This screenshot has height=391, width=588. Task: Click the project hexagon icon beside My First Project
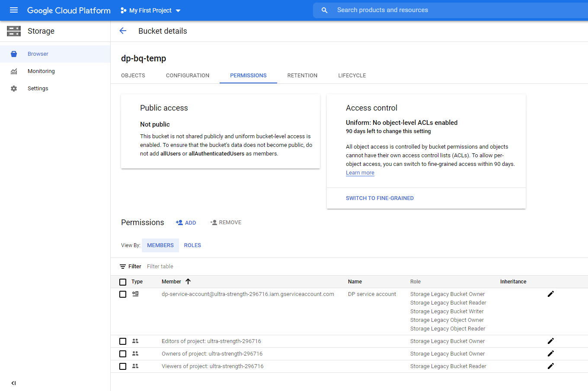pyautogui.click(x=124, y=10)
